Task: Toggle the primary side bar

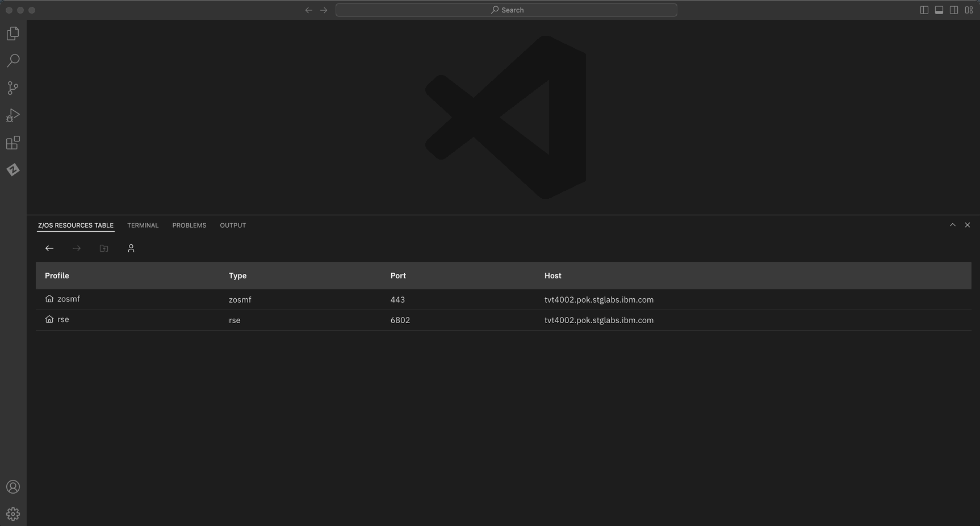Action: click(924, 10)
